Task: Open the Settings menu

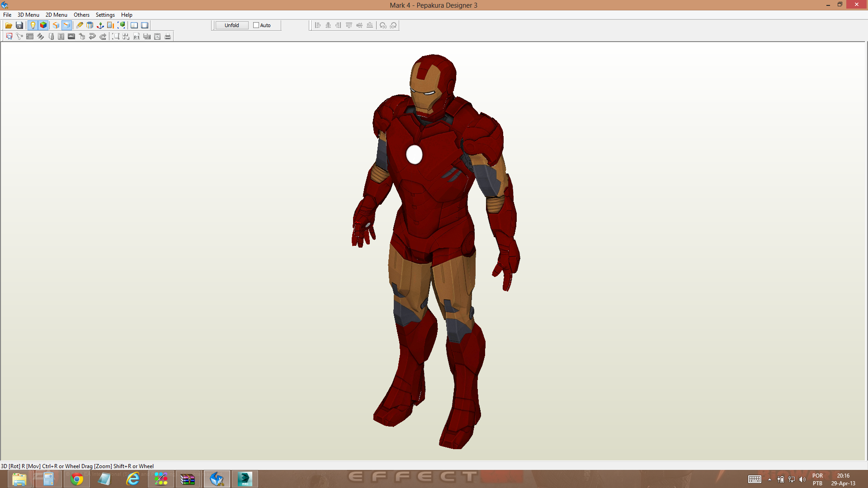Action: (105, 15)
